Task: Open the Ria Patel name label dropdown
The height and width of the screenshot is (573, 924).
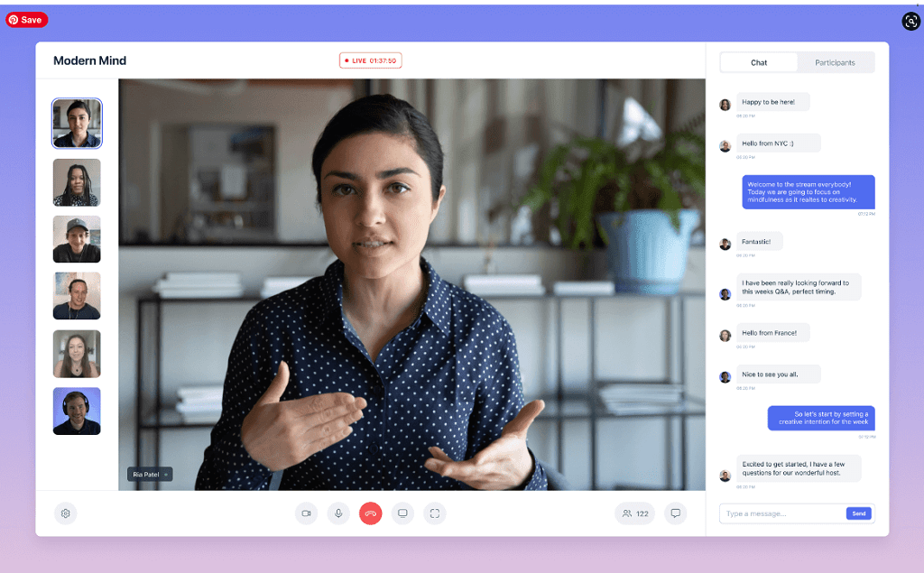Action: coord(151,474)
